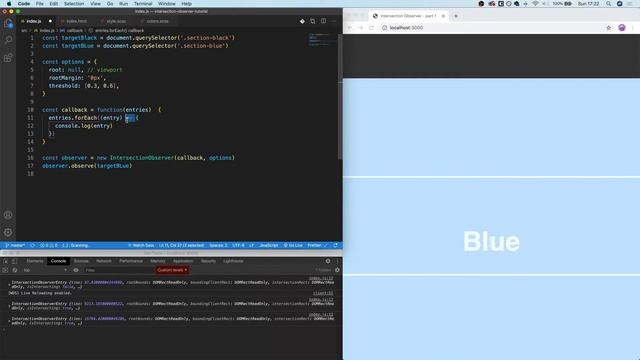Image resolution: width=640 pixels, height=360 pixels.
Task: Bookmark this page with the star
Action: 609,28
